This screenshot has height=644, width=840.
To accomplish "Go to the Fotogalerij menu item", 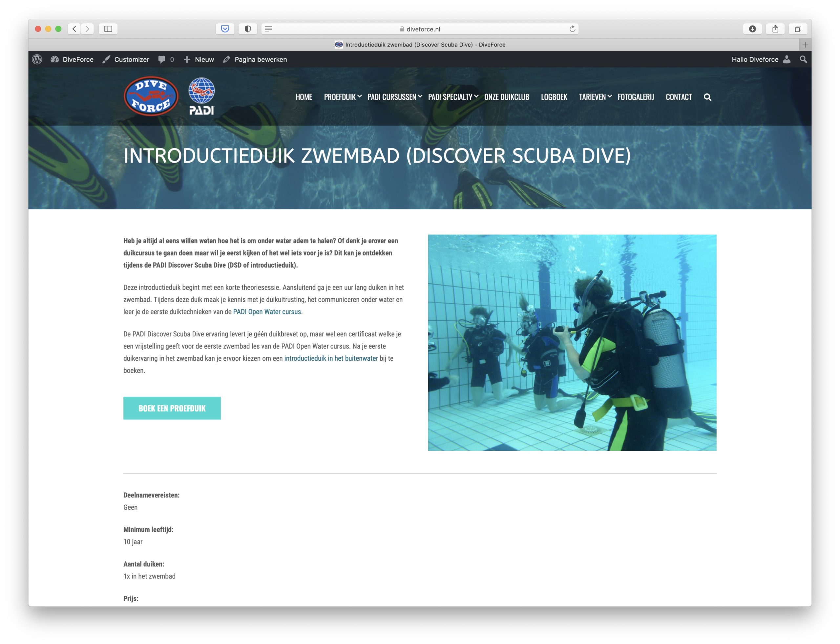I will [x=636, y=97].
